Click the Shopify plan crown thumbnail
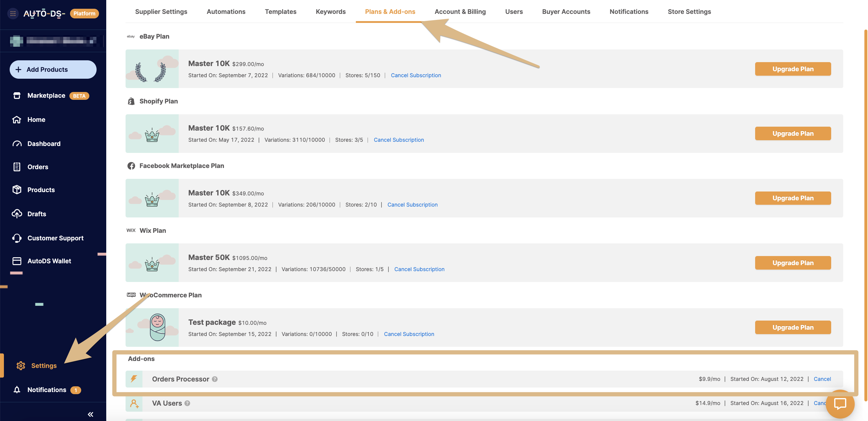This screenshot has width=868, height=421. pos(152,133)
